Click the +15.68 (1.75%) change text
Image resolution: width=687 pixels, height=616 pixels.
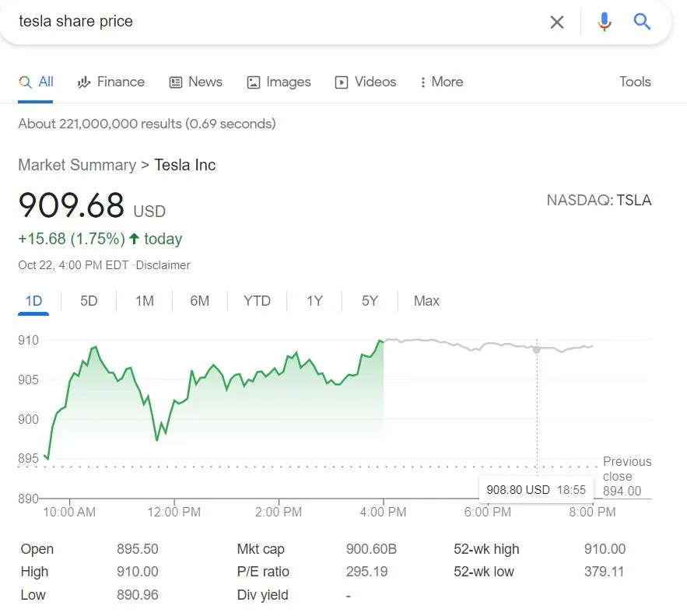tap(72, 239)
